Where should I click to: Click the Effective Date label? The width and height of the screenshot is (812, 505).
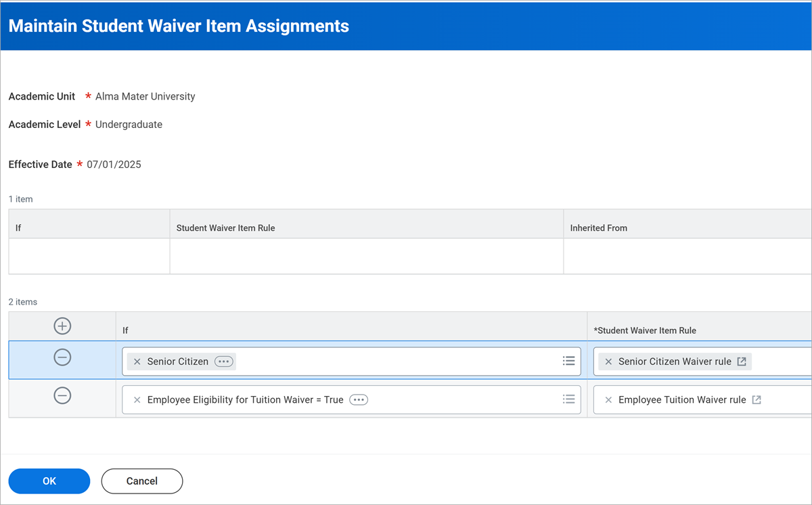(41, 164)
